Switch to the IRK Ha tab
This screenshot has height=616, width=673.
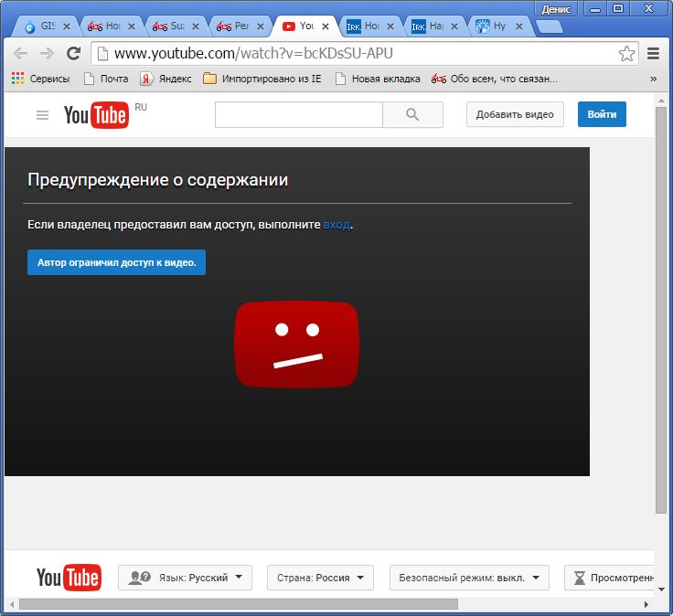coord(434,27)
